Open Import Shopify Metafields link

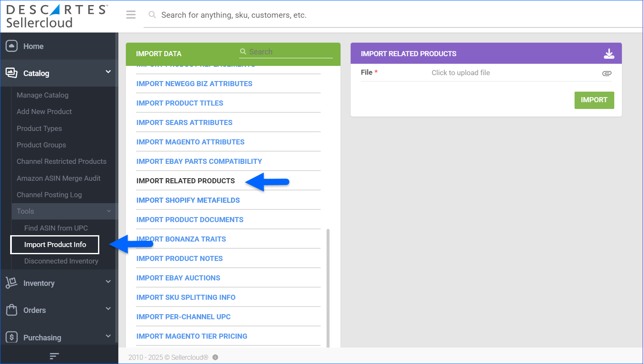point(188,200)
